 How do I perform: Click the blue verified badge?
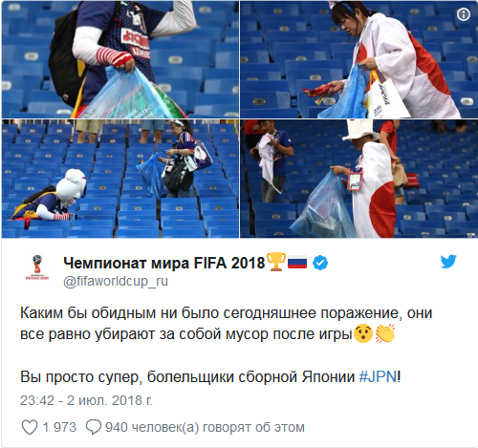(x=320, y=263)
